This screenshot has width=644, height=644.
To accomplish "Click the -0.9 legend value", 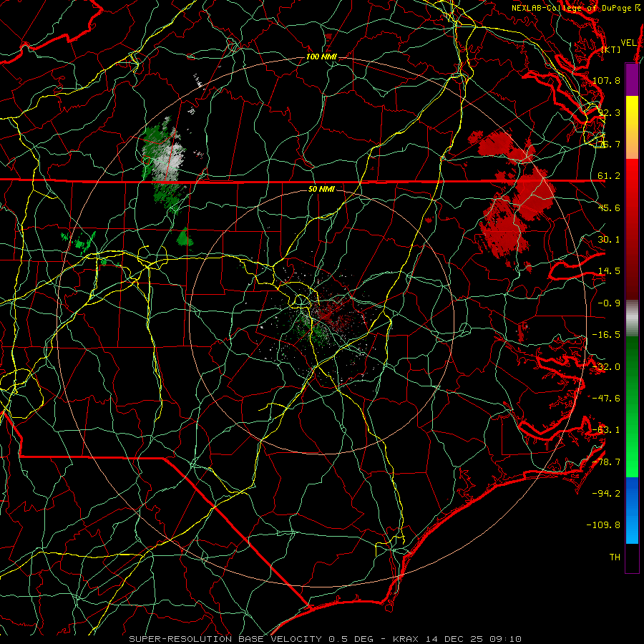I will pyautogui.click(x=609, y=303).
